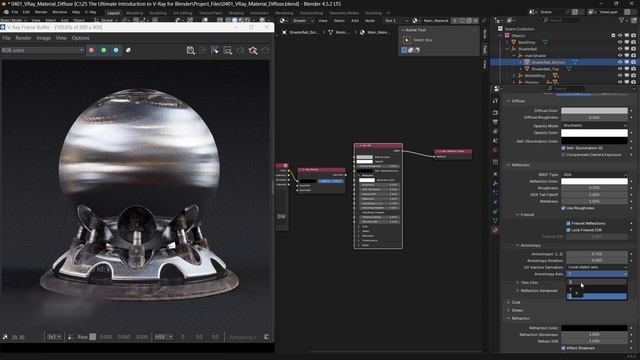Open Options menu in V-Ray Frame Buffer
The image size is (640, 360).
pos(80,38)
